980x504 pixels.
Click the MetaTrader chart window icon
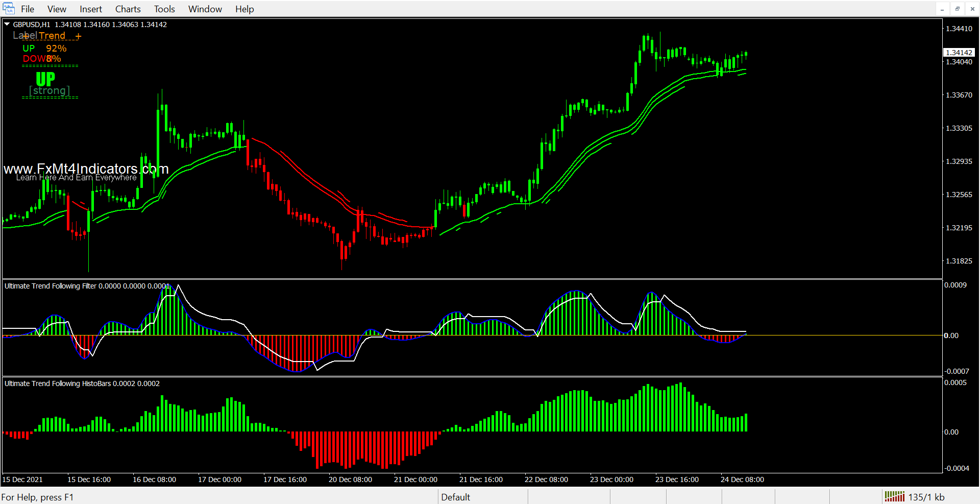(x=8, y=9)
